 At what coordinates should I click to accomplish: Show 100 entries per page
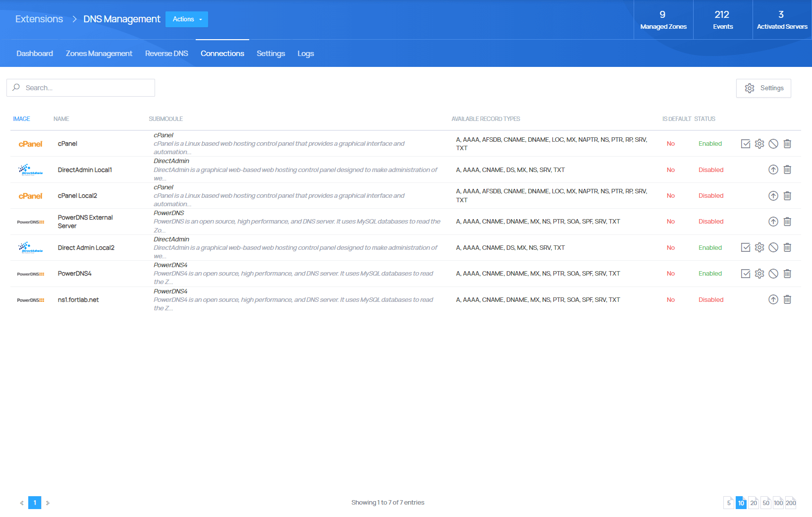778,503
